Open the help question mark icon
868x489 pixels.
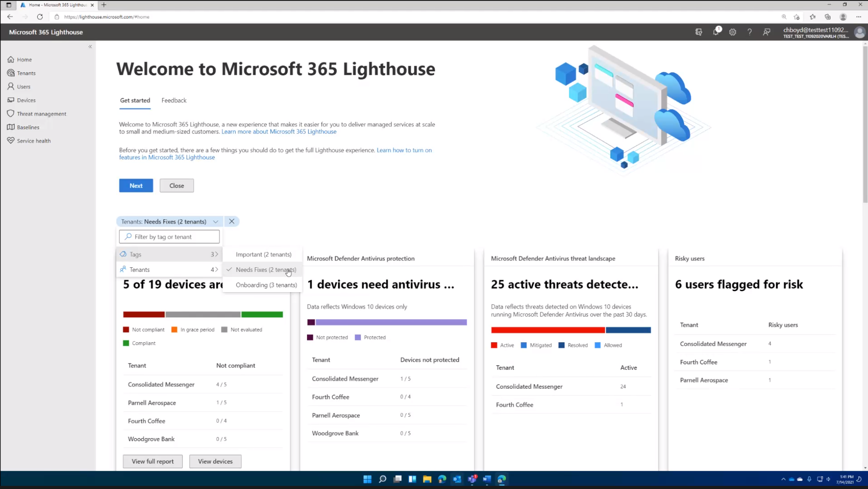tap(750, 32)
